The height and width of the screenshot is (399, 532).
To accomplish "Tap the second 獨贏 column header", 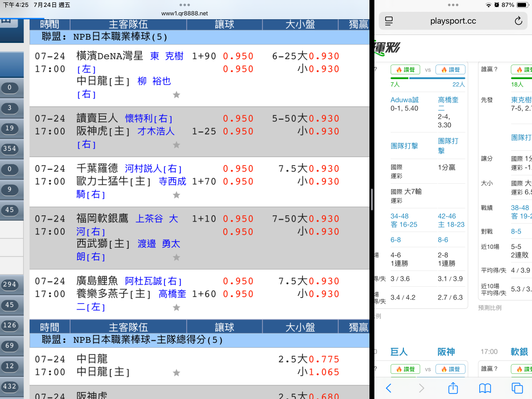I will pyautogui.click(x=354, y=328).
